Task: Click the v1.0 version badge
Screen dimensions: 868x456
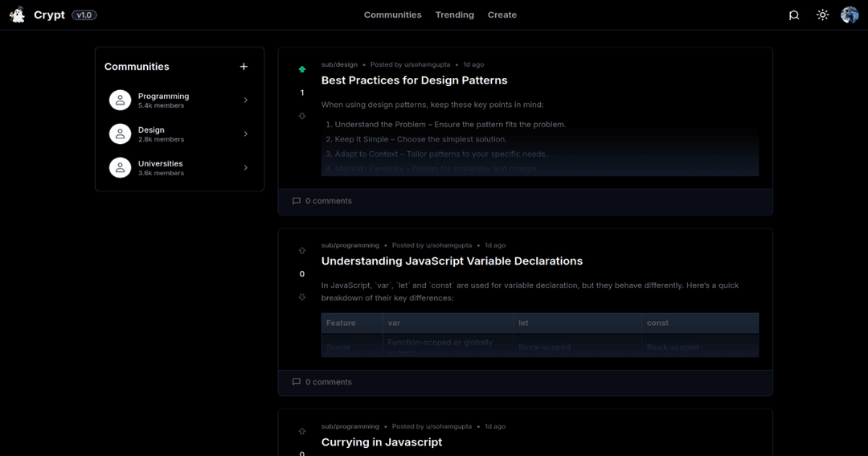Action: click(84, 14)
